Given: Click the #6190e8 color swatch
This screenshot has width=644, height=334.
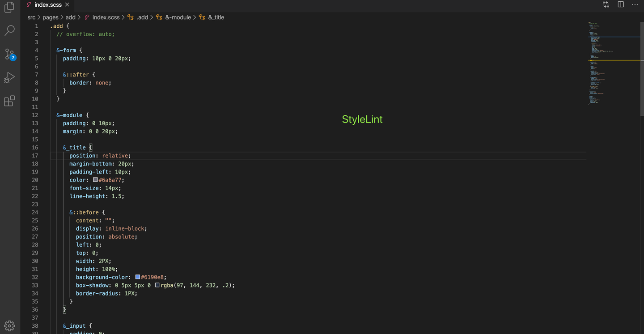Looking at the screenshot, I should click(138, 277).
